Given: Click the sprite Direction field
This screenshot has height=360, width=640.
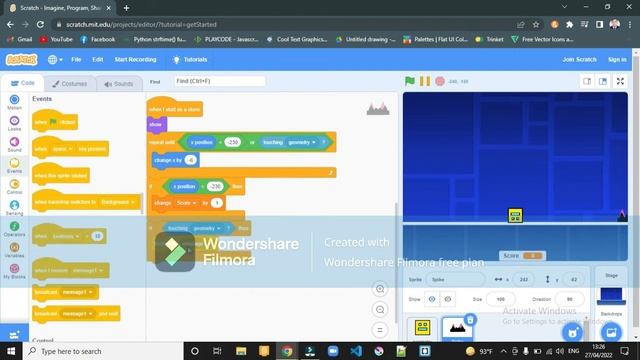Looking at the screenshot, I should click(x=569, y=299).
